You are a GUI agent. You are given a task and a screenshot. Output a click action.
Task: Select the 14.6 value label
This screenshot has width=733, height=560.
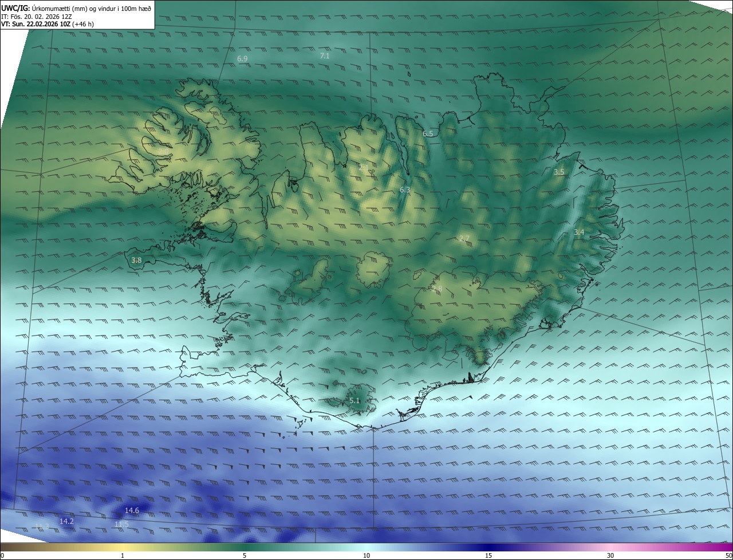point(132,510)
